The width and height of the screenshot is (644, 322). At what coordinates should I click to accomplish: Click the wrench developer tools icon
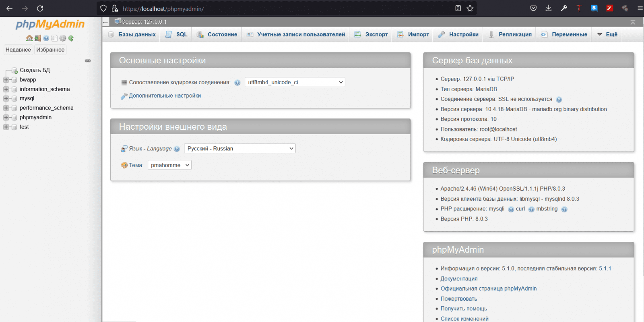pyautogui.click(x=564, y=8)
